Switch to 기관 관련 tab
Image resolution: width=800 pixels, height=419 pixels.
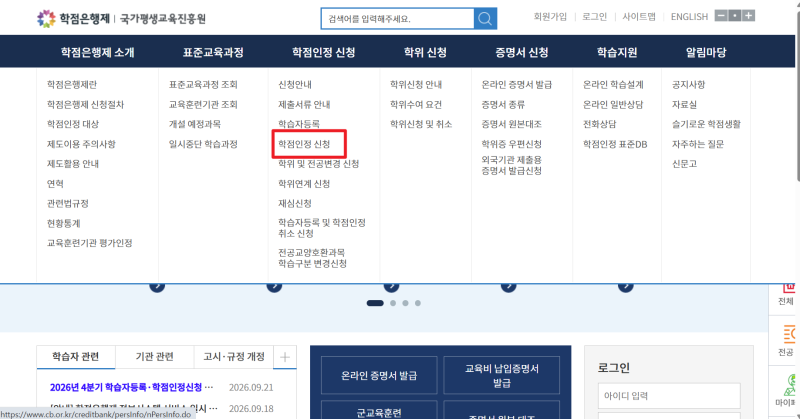[155, 357]
